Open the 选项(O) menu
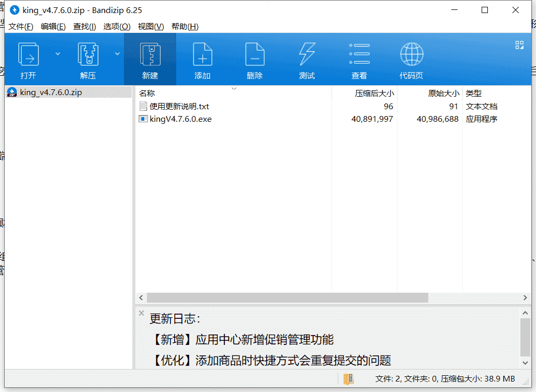The width and height of the screenshot is (536, 392). click(117, 26)
